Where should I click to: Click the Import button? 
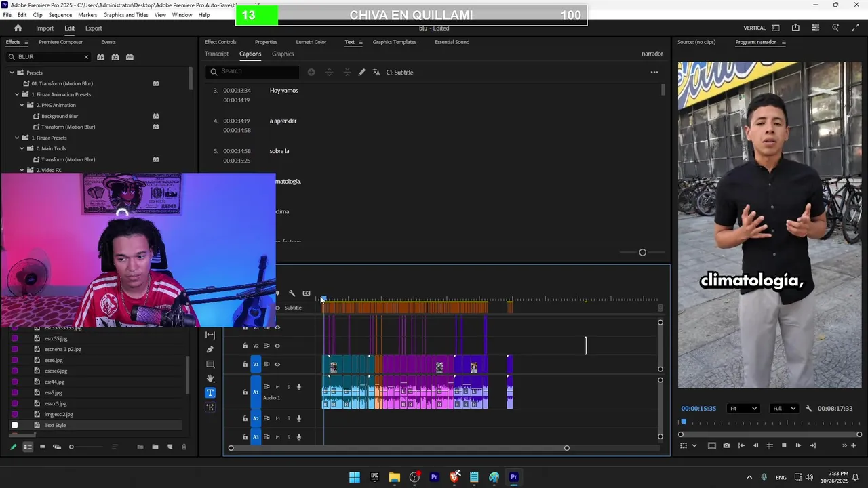pos(45,28)
